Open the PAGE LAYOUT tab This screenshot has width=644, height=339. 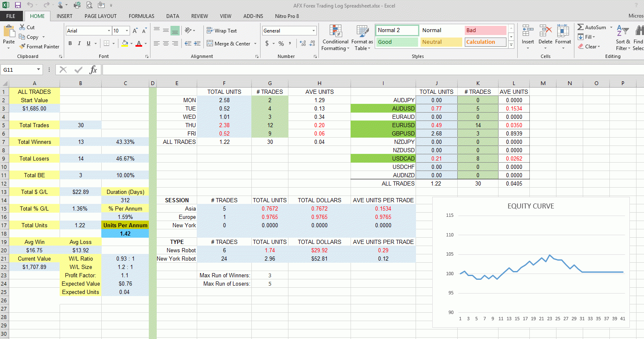[x=100, y=16]
